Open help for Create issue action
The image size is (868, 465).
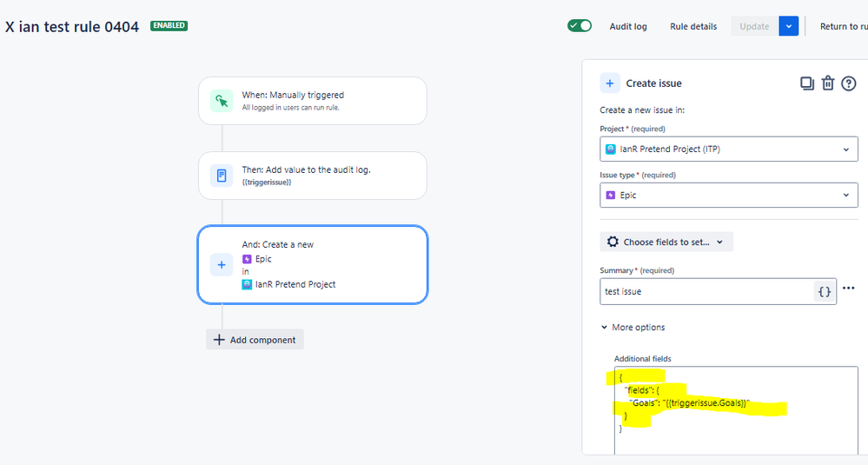click(849, 83)
